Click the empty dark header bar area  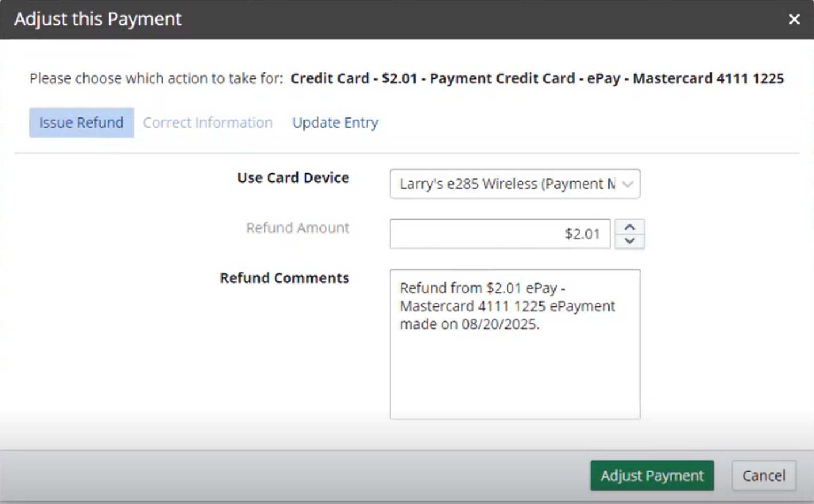click(461, 19)
